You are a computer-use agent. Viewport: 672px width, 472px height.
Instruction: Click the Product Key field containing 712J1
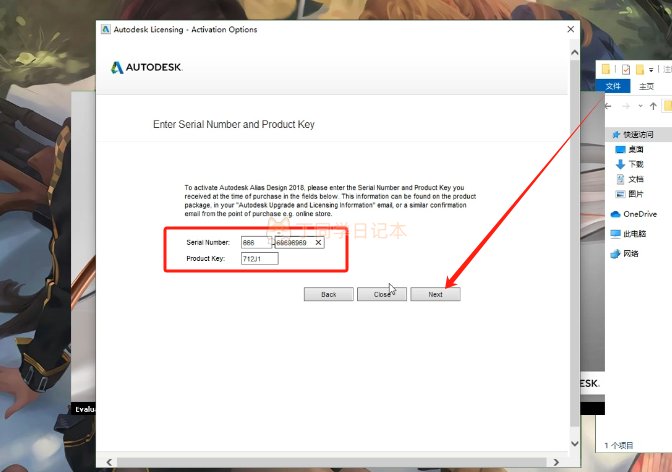click(x=260, y=259)
